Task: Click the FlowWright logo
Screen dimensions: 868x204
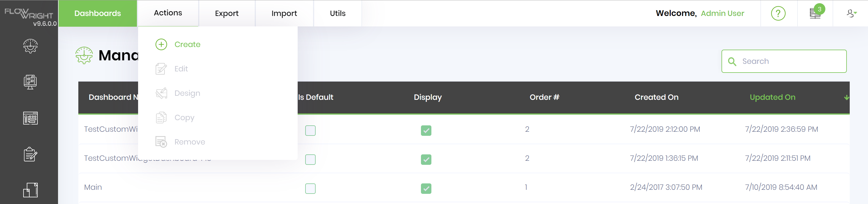Action: coord(29,13)
